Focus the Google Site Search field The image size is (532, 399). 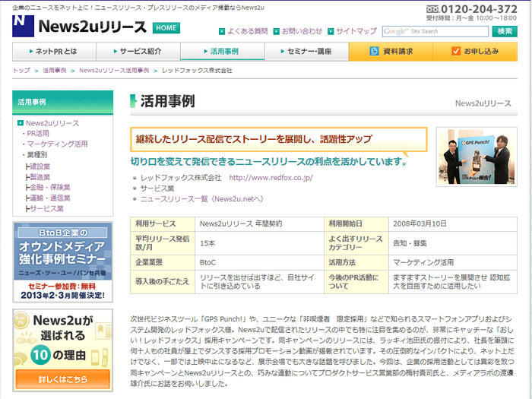(x=435, y=31)
